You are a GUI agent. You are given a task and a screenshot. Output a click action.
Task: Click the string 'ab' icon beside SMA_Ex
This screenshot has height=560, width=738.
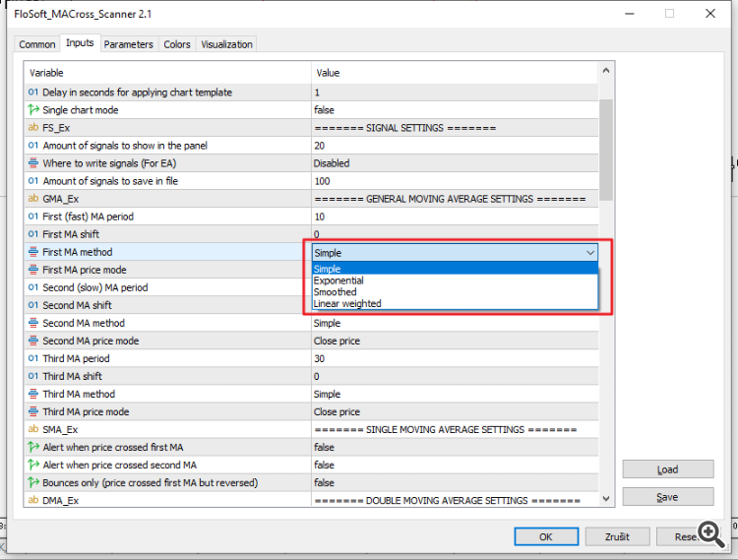(32, 429)
